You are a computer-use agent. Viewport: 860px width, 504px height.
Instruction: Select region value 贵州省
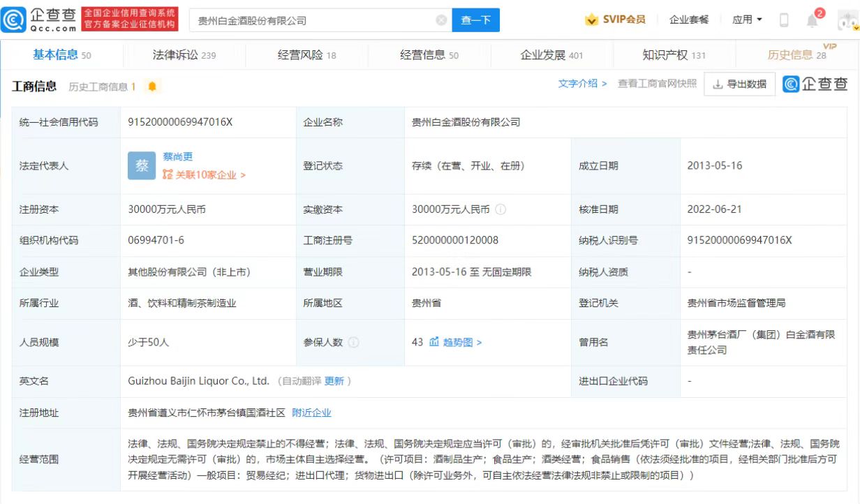point(426,303)
